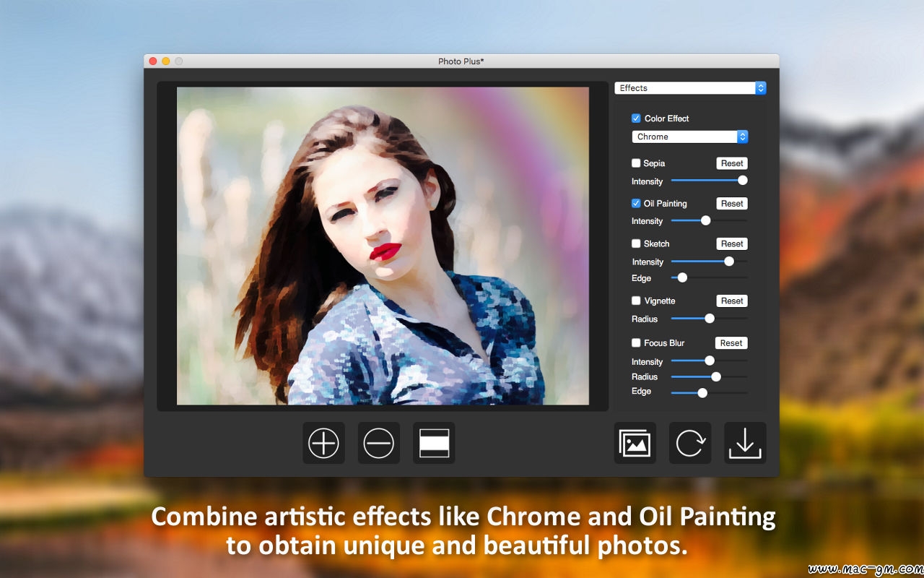Open a photo with the gallery icon
The height and width of the screenshot is (578, 924).
pyautogui.click(x=635, y=443)
